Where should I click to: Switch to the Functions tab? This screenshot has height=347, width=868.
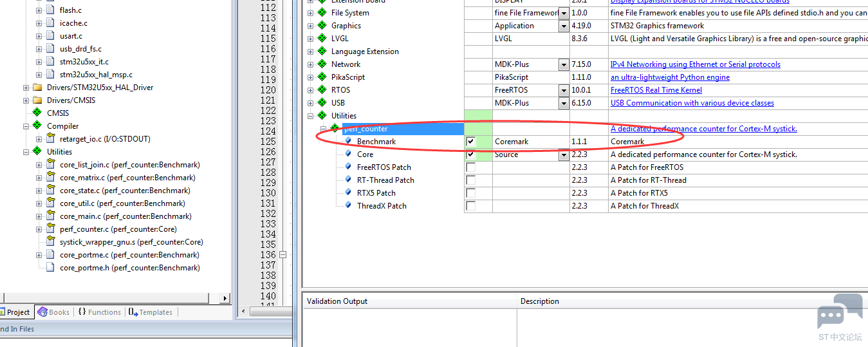click(99, 312)
